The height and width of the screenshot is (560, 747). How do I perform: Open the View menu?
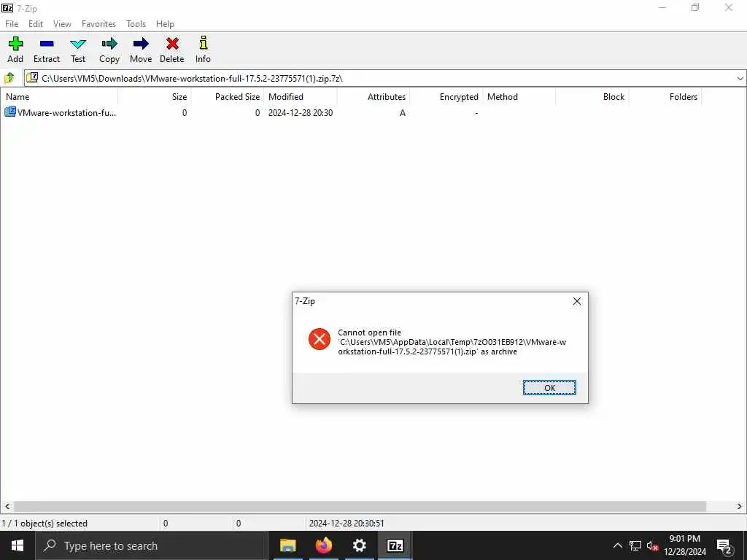[x=62, y=24]
